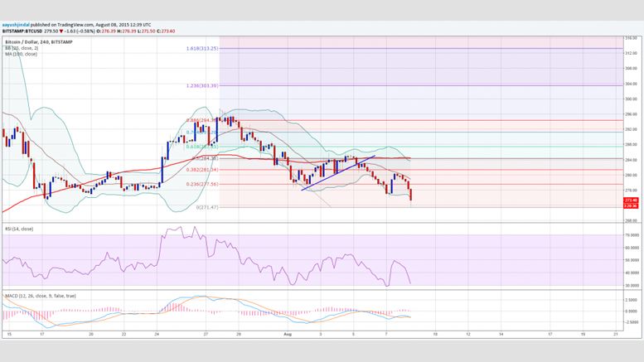
Task: Click the closing value C:273.40 in header
Action: pyautogui.click(x=166, y=31)
